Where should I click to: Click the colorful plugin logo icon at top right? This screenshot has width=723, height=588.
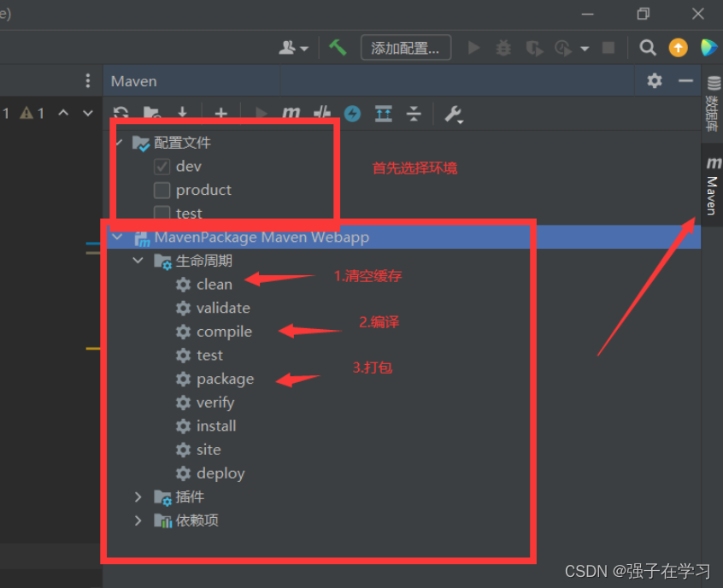tap(708, 48)
